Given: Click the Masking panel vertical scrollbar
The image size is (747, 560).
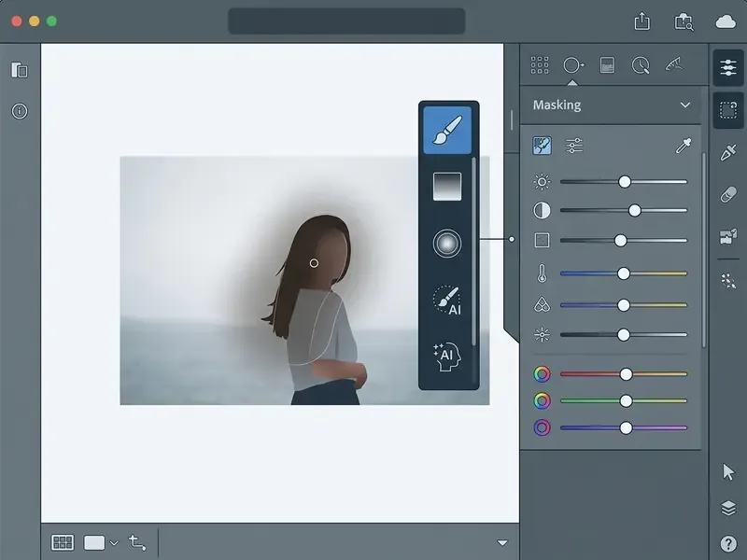Looking at the screenshot, I should coord(704,250).
